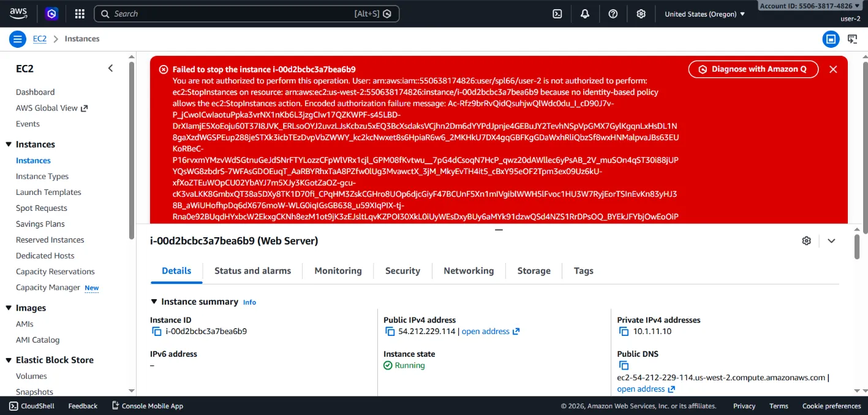
Task: Open Savings Plans in the sidebar
Action: pyautogui.click(x=40, y=224)
